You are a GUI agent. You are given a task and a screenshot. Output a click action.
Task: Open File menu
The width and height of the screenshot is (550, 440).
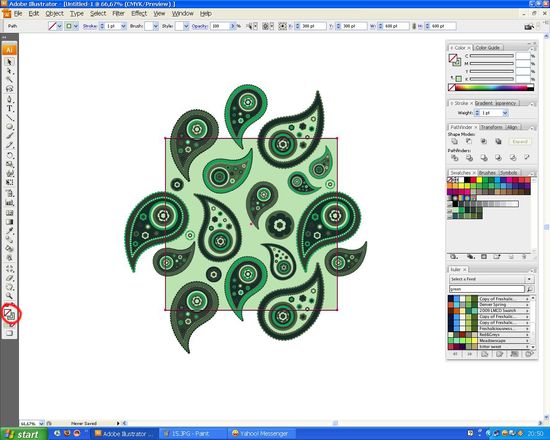tap(18, 14)
